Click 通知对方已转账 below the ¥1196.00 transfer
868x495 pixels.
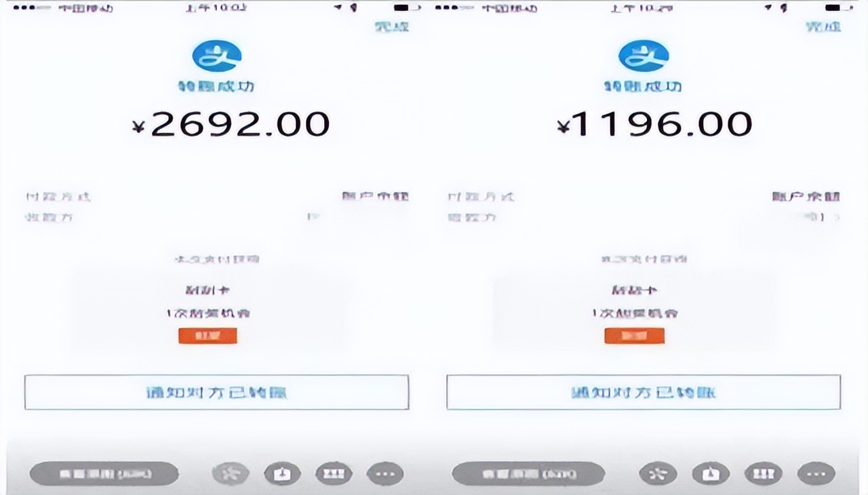click(644, 392)
